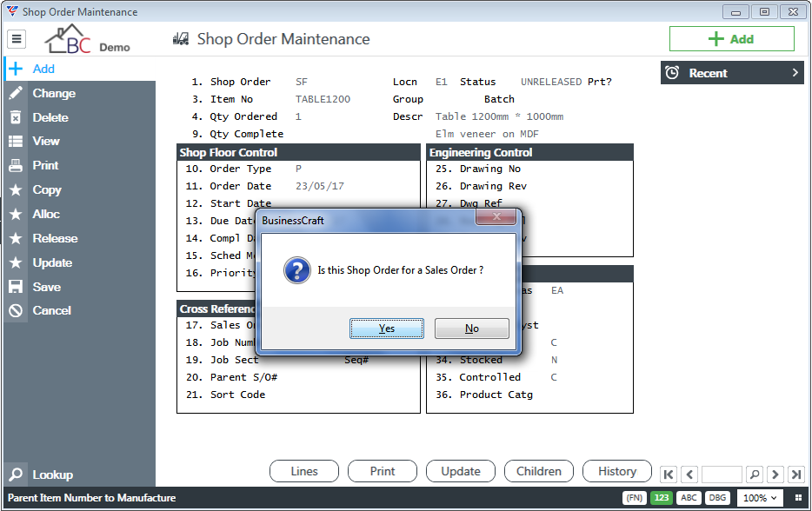Select the Sort Code field label

[237, 395]
